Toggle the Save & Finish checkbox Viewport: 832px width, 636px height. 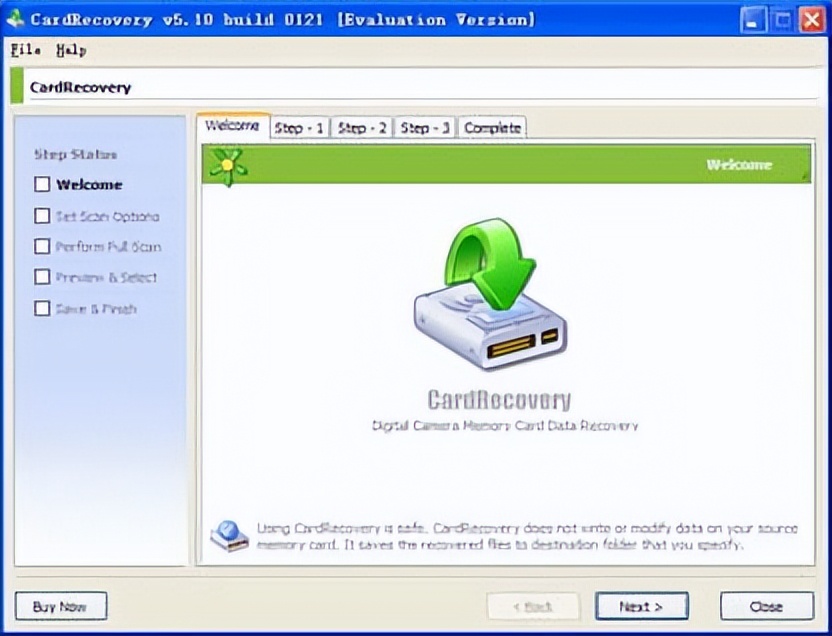point(42,308)
